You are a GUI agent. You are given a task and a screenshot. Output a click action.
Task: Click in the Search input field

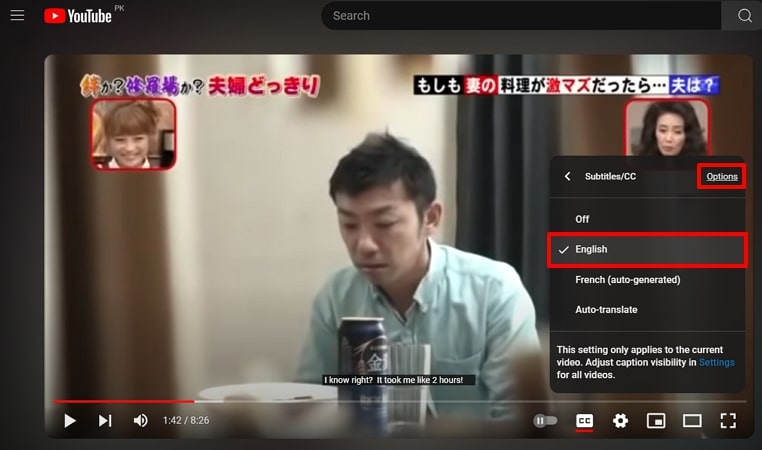coord(520,16)
